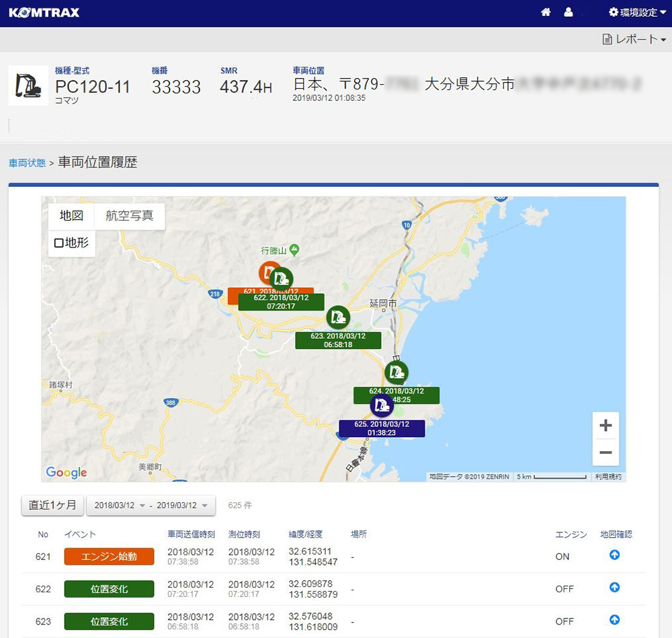
Task: Click map zoom out minus button
Action: point(605,452)
